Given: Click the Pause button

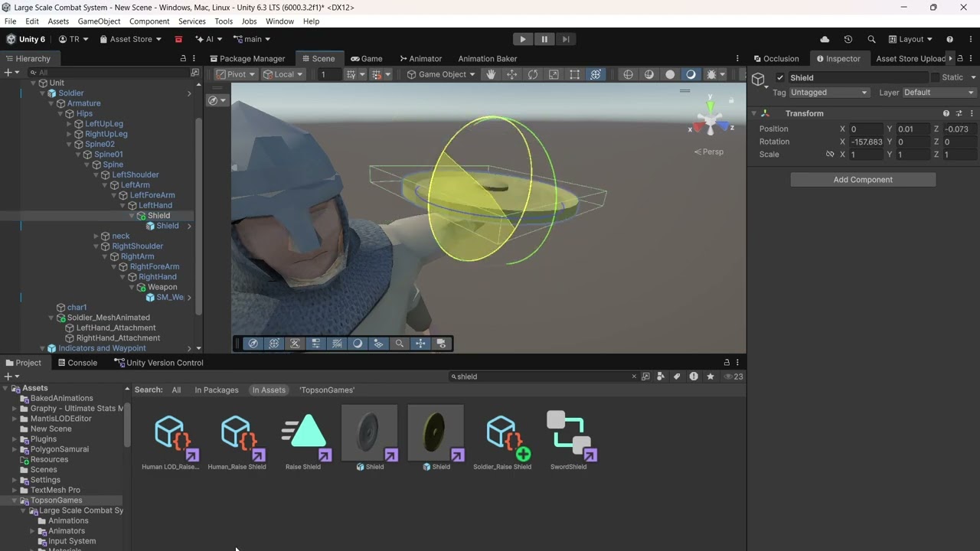Looking at the screenshot, I should click(544, 39).
